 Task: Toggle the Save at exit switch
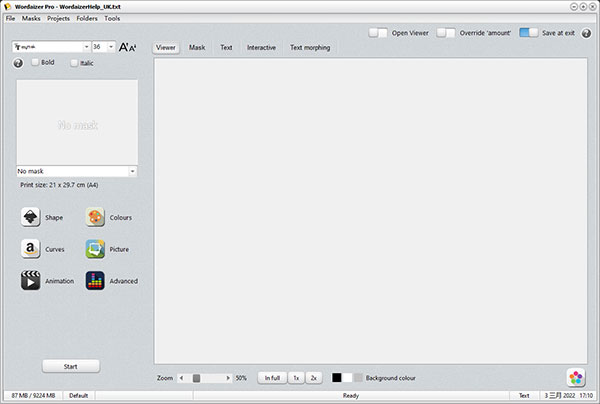tap(528, 33)
